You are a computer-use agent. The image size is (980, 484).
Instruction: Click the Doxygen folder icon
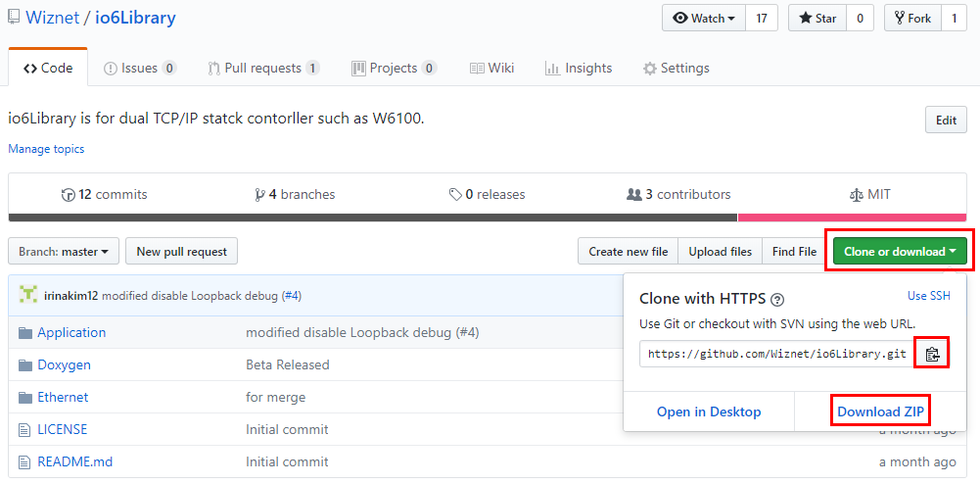[x=25, y=365]
